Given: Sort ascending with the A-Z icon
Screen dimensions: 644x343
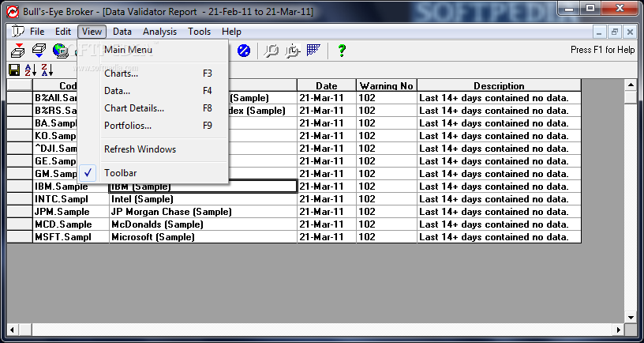Looking at the screenshot, I should click(31, 70).
